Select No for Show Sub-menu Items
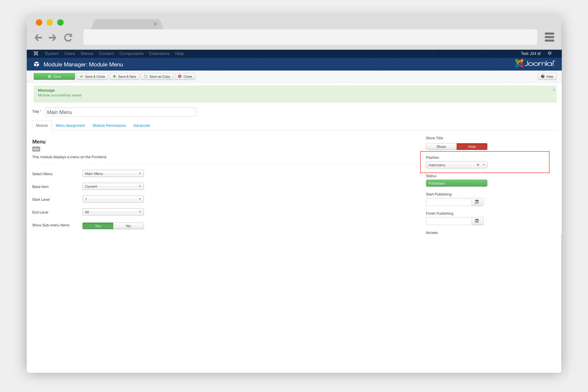The image size is (588, 392). coord(128,226)
